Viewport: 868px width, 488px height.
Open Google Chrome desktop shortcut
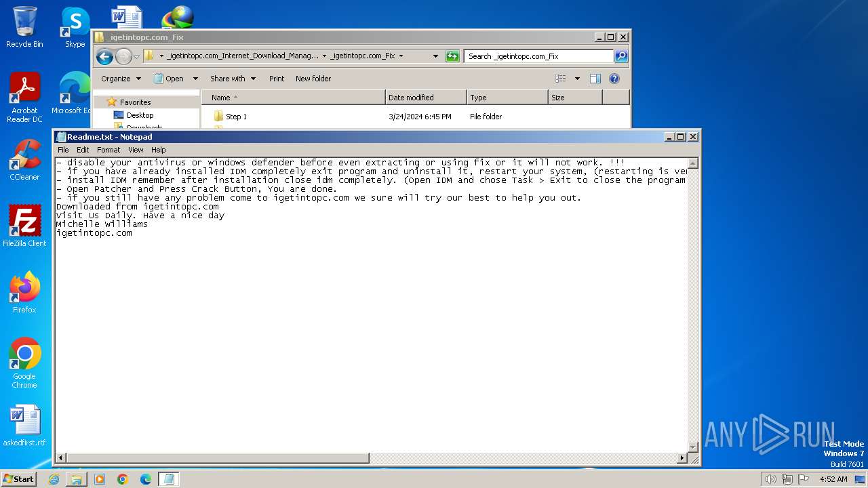[x=24, y=363]
